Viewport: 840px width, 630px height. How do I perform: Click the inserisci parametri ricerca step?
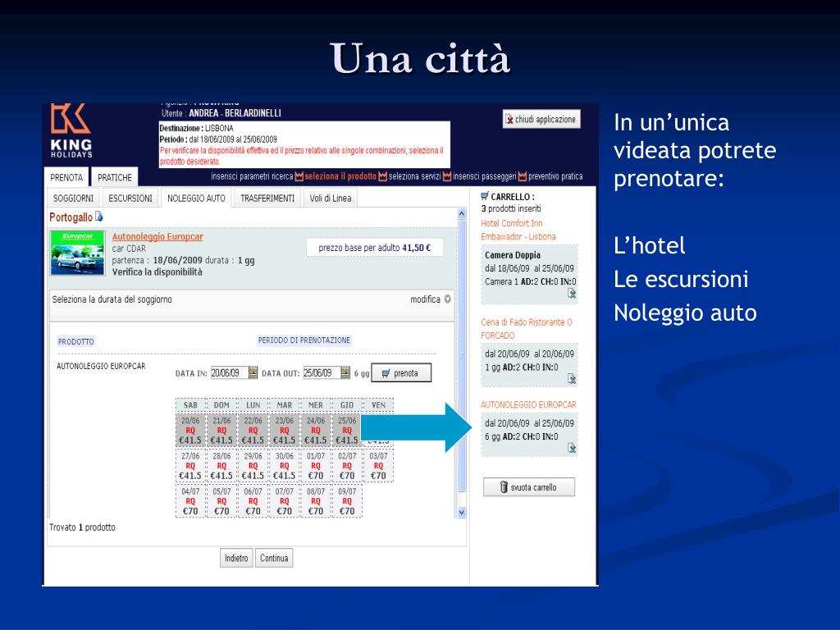pyautogui.click(x=252, y=176)
